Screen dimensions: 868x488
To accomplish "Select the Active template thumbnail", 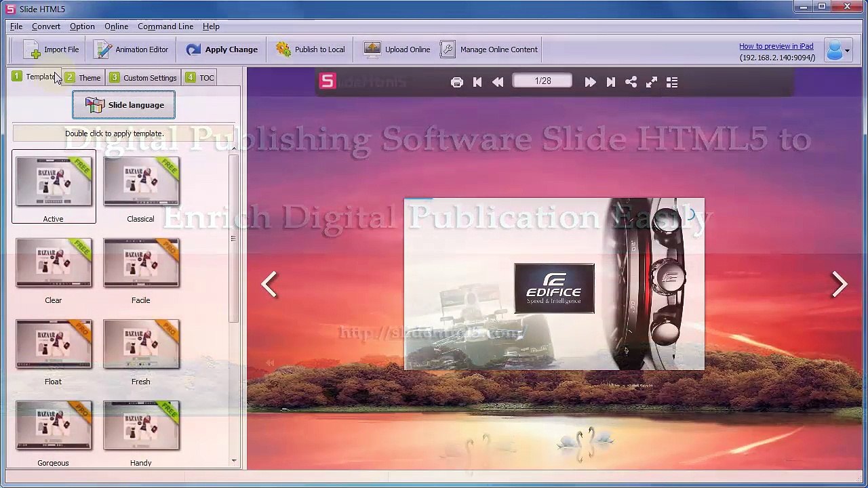I will [x=54, y=187].
